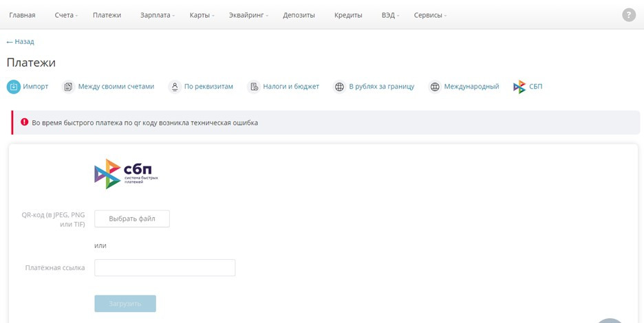Open Платежи in the top menu
The width and height of the screenshot is (644, 323).
point(107,15)
